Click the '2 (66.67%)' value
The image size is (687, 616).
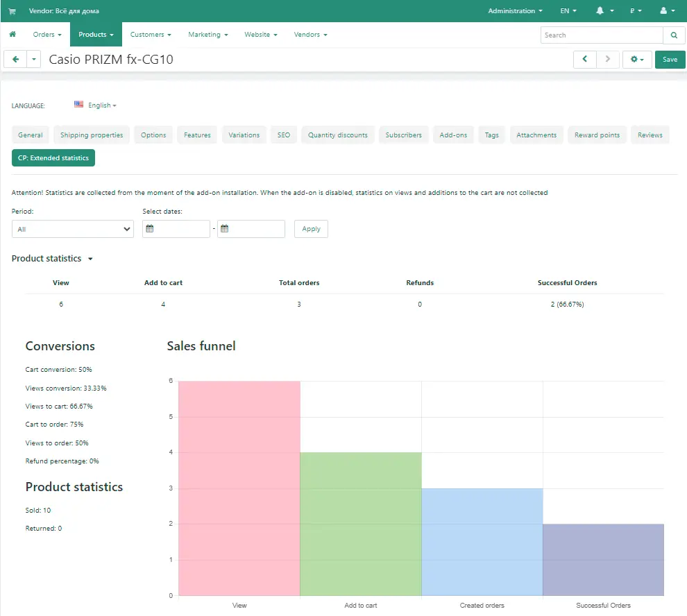click(x=568, y=304)
